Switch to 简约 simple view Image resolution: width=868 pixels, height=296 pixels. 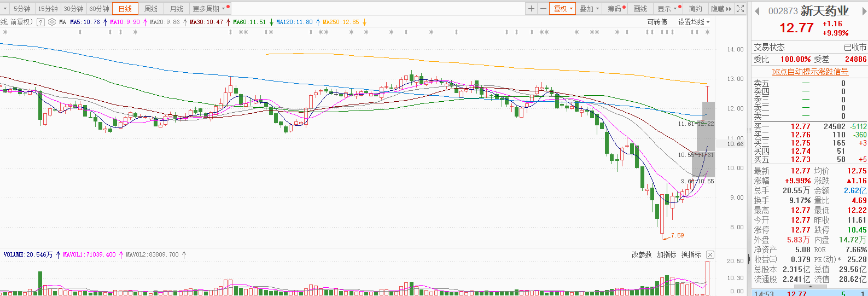click(x=695, y=9)
